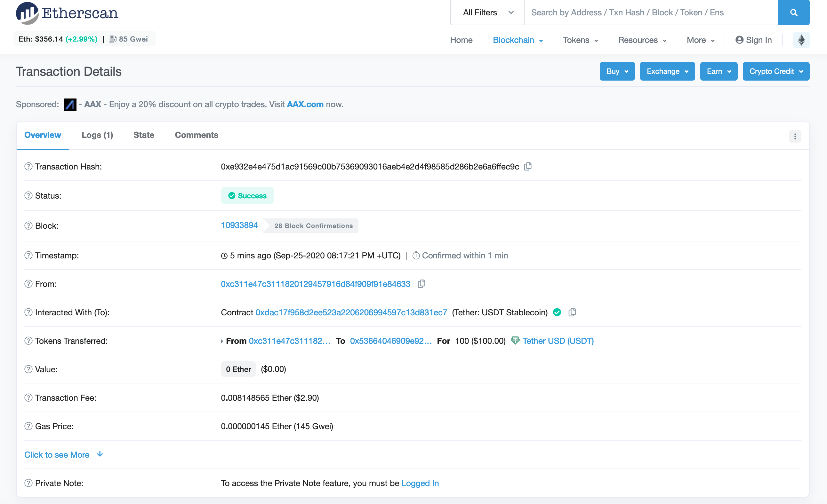Copy the transaction hash to clipboard
The height and width of the screenshot is (504, 827).
(528, 166)
